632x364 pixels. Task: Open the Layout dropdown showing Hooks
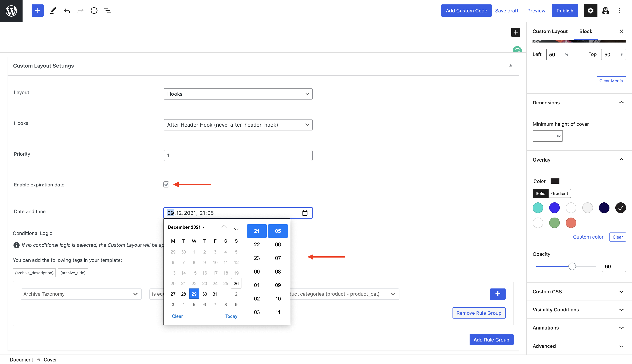[x=238, y=94]
